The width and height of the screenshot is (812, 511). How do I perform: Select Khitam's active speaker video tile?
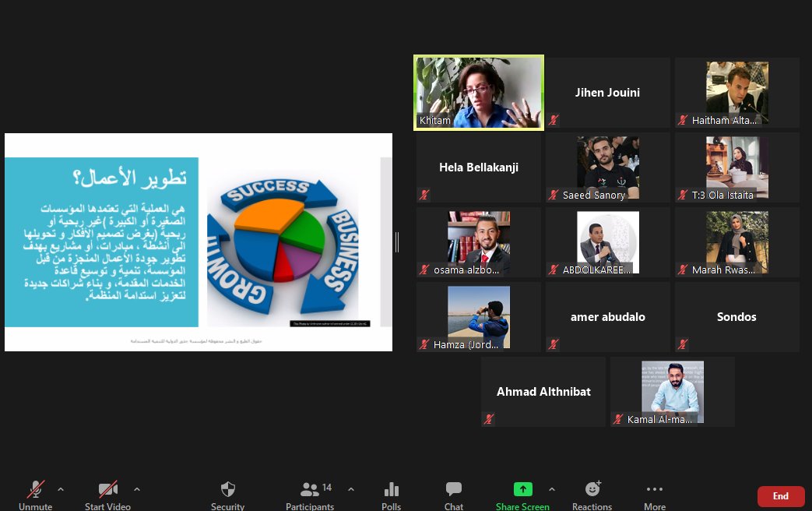click(479, 93)
